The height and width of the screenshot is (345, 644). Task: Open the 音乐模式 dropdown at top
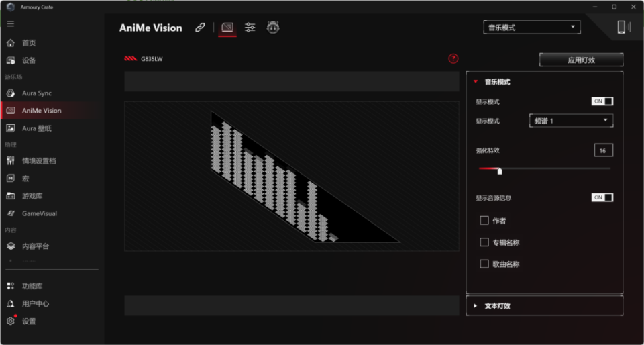(532, 28)
